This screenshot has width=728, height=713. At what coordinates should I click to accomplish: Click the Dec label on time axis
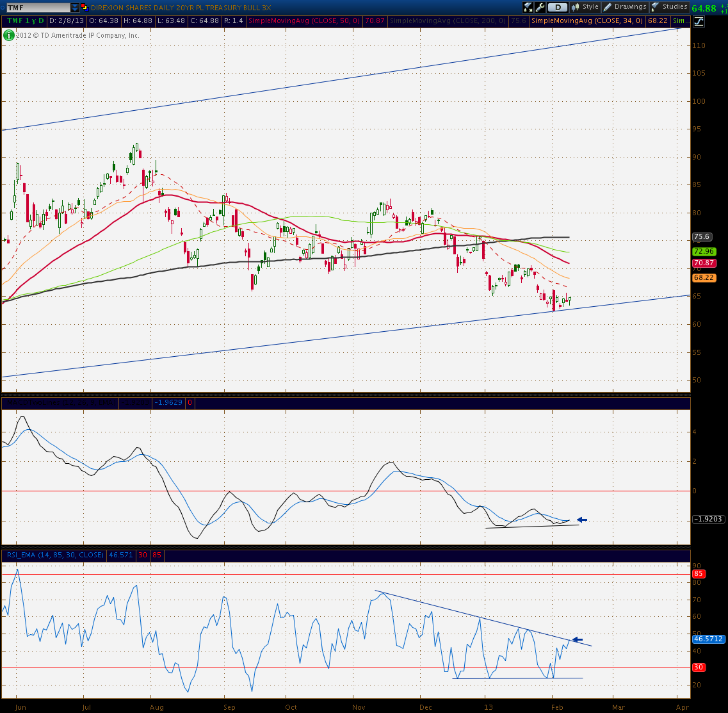coord(426,707)
